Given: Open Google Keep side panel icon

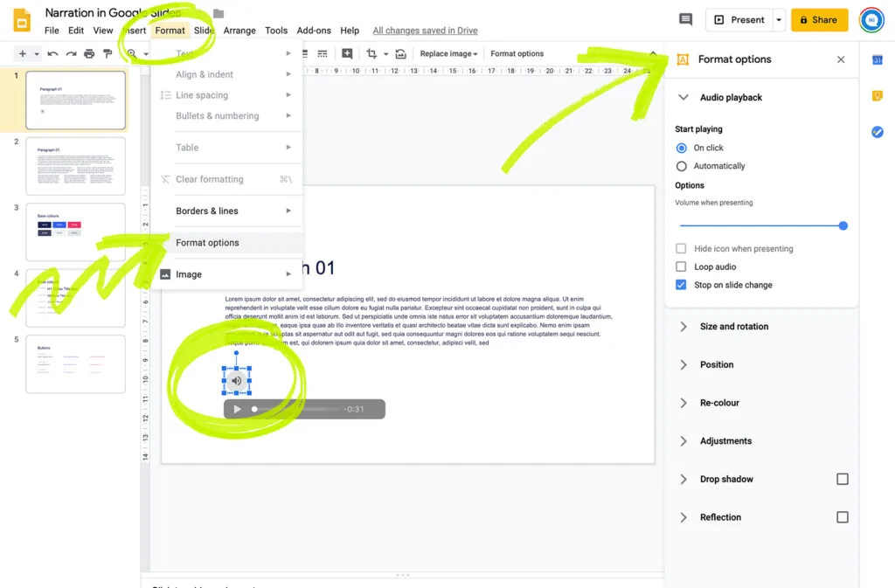Looking at the screenshot, I should 878,96.
